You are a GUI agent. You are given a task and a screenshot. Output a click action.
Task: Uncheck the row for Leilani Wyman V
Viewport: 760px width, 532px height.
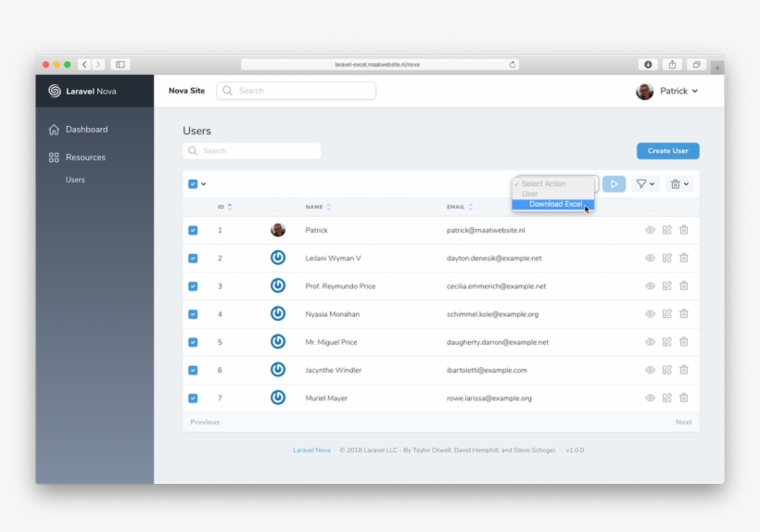(x=193, y=259)
